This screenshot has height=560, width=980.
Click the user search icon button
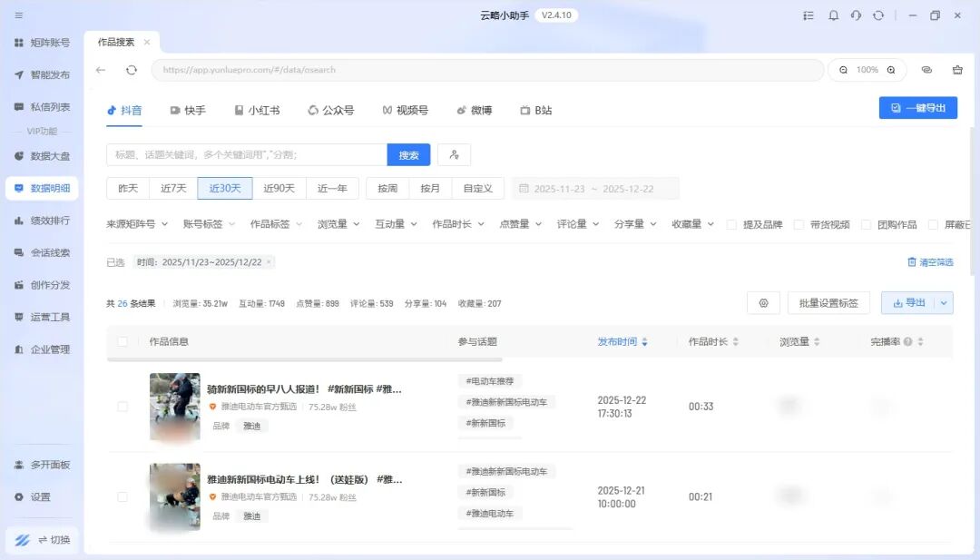[x=454, y=155]
